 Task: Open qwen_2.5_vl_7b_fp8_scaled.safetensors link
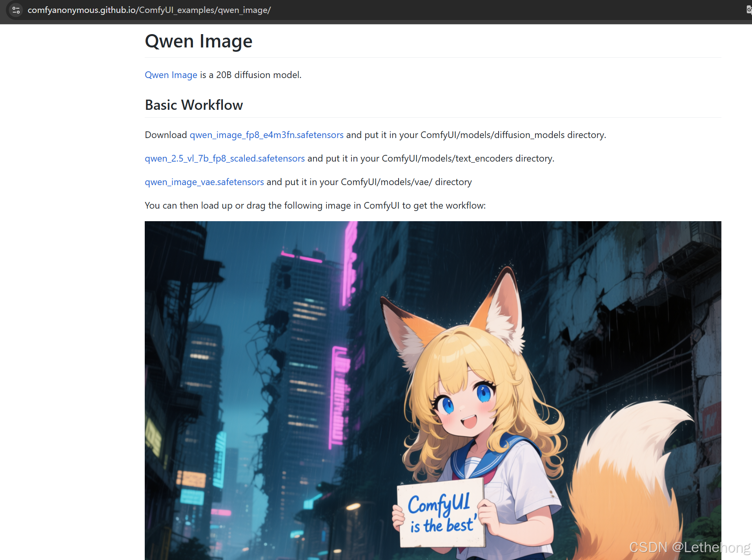point(225,158)
